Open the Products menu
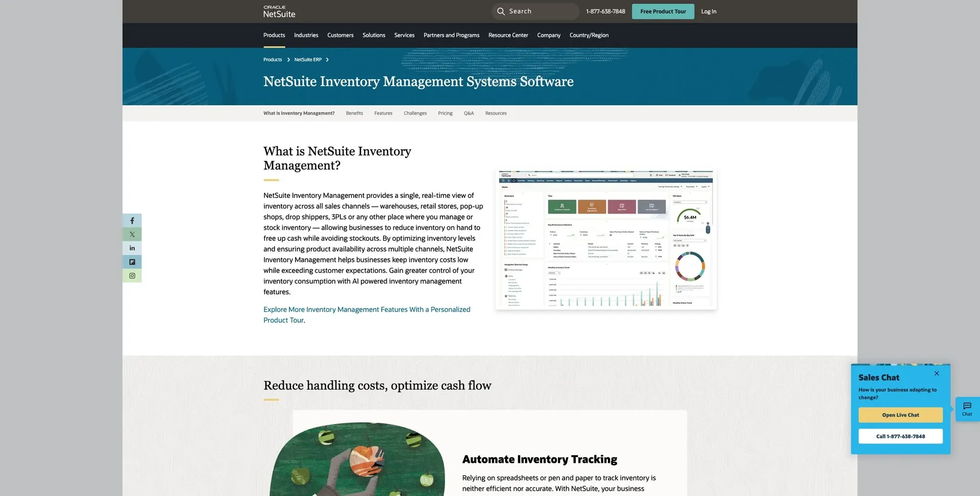This screenshot has height=496, width=980. 274,35
